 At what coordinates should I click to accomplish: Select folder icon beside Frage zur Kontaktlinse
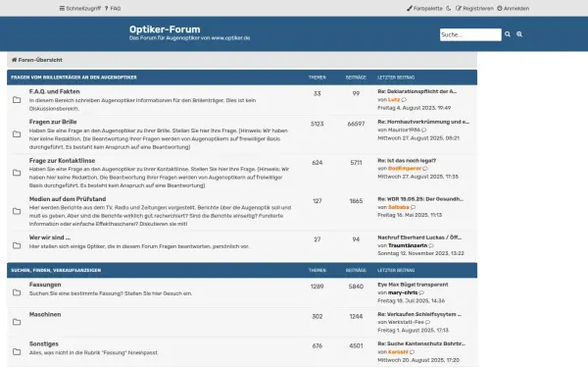click(x=17, y=173)
